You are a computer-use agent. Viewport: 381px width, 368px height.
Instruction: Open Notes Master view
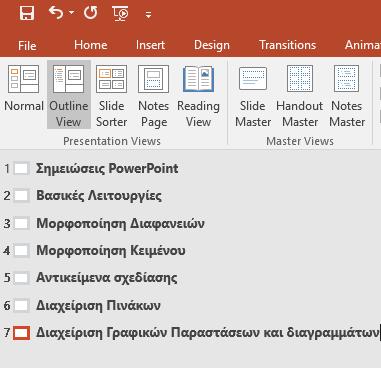click(347, 95)
